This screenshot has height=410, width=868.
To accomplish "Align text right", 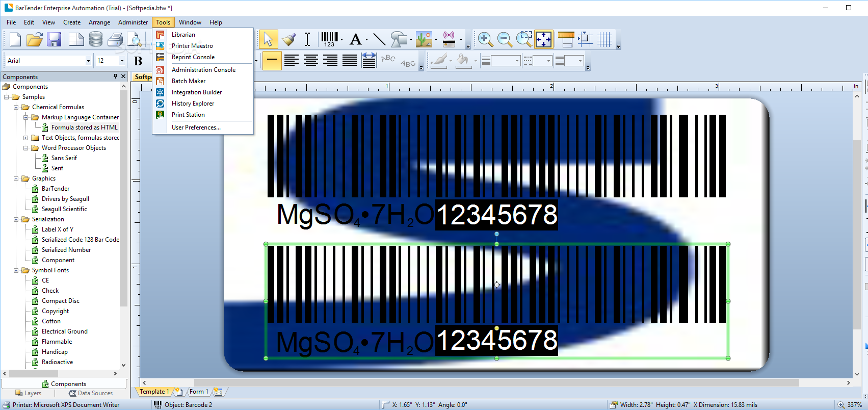I will [x=330, y=61].
